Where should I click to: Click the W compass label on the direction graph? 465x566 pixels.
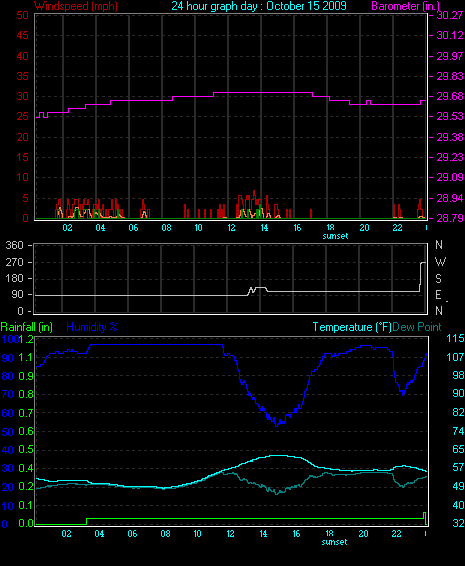point(440,262)
